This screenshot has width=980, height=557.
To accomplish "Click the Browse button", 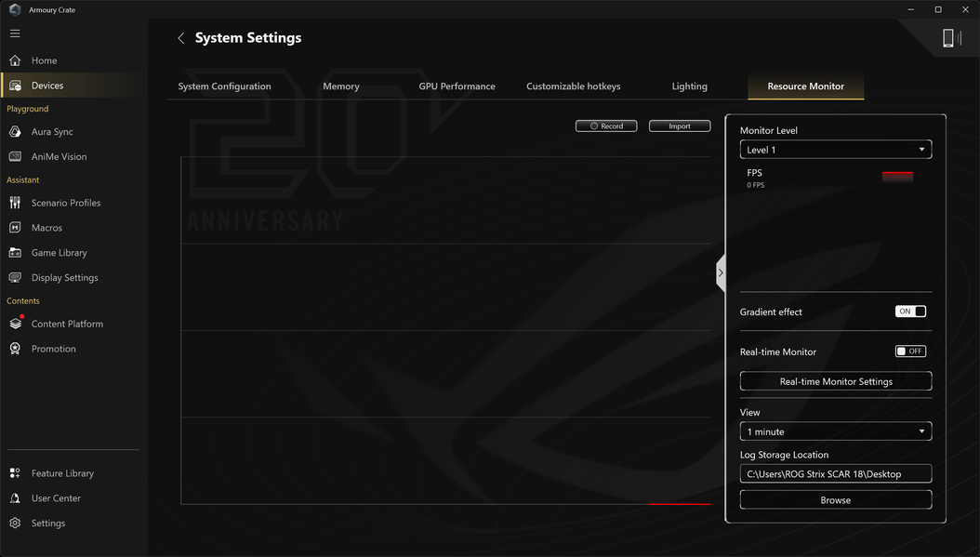I will (x=836, y=500).
